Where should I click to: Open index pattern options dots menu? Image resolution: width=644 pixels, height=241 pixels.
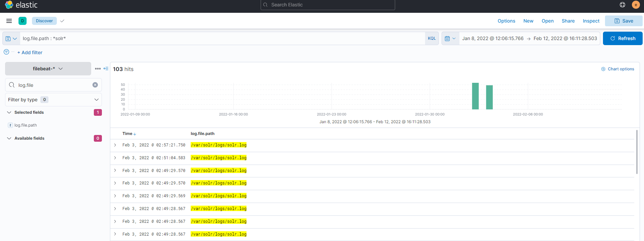pos(98,69)
